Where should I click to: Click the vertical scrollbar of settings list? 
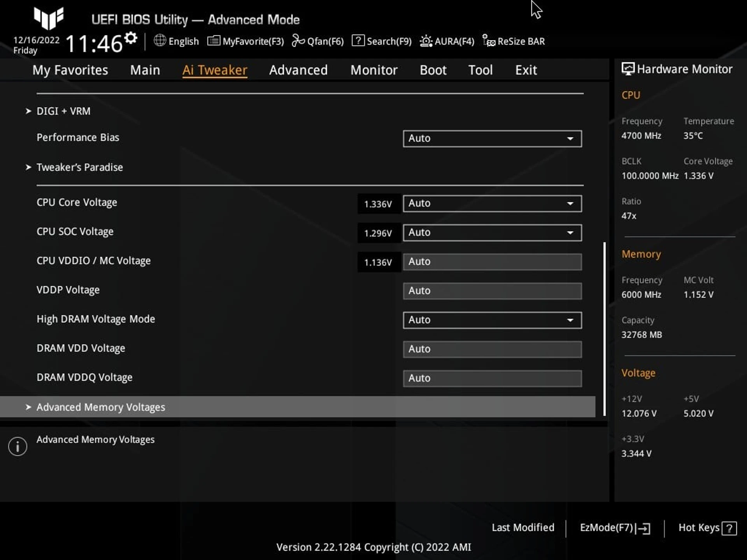tap(605, 329)
